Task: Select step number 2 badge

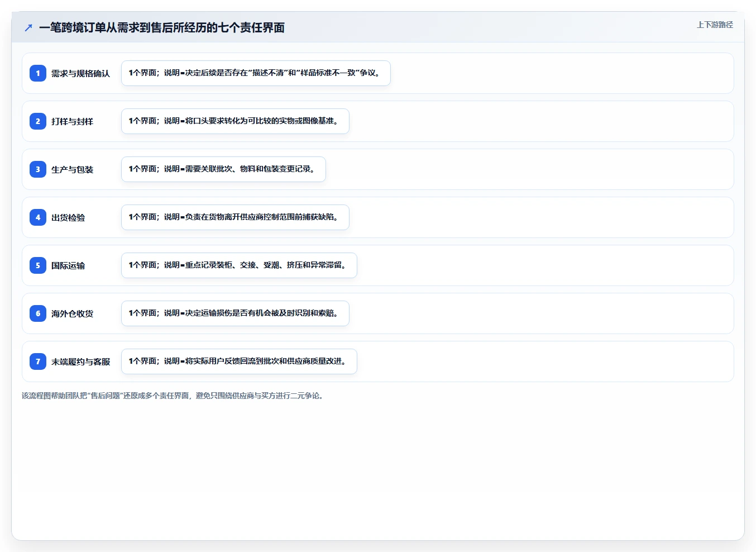Action: click(38, 121)
